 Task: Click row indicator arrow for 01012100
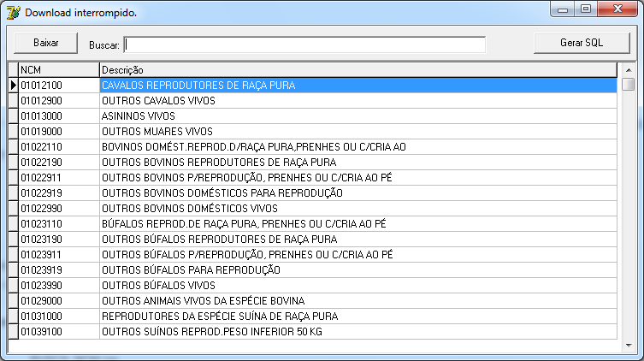pyautogui.click(x=13, y=86)
